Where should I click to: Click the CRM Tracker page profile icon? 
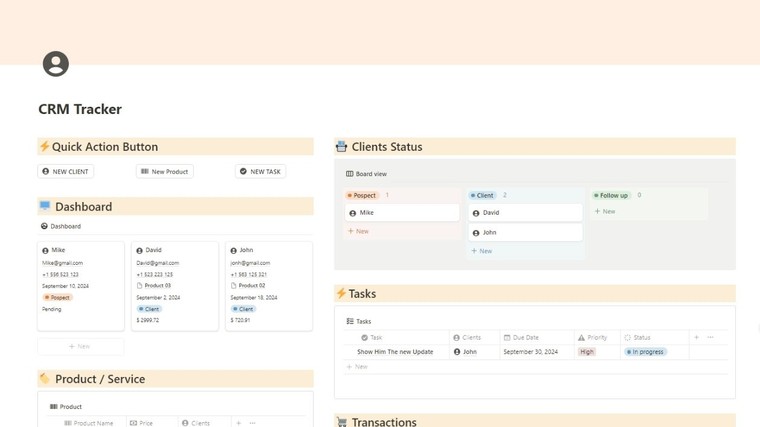[56, 63]
